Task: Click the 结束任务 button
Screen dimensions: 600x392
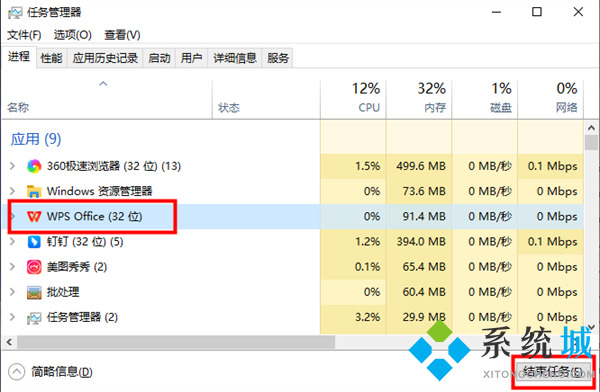Action: point(553,371)
